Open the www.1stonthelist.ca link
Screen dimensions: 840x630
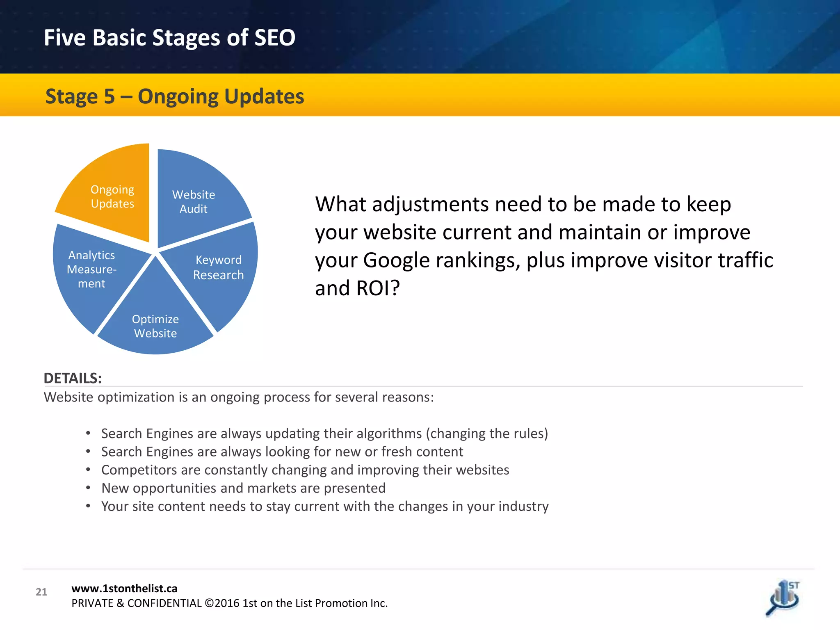[x=124, y=588]
